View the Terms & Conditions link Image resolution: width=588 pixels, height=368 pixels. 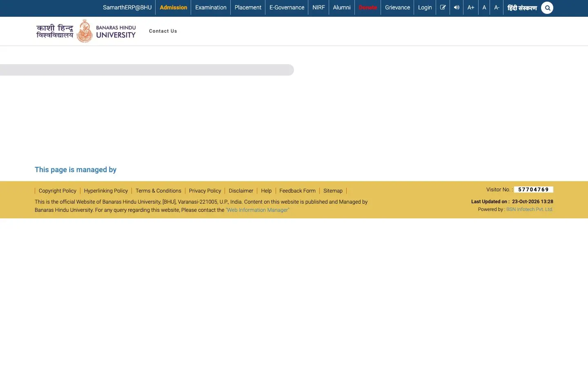(x=158, y=191)
